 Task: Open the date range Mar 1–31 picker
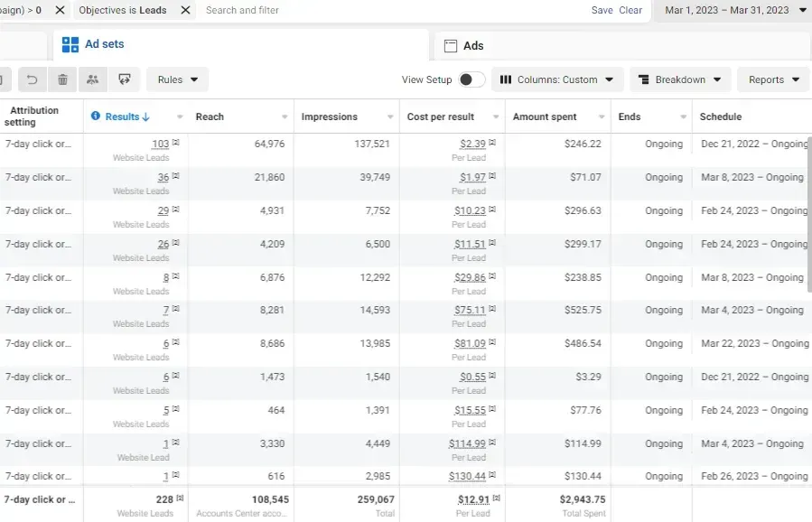pos(733,10)
